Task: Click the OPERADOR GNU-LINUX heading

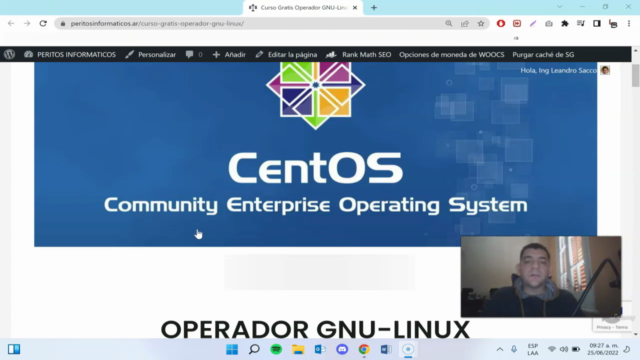Action: click(x=316, y=329)
